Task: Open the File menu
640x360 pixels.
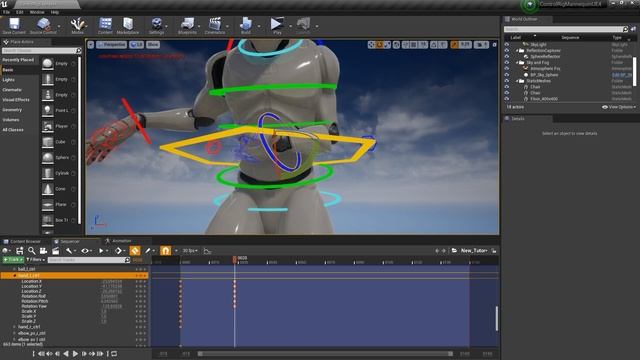Action: click(x=7, y=12)
